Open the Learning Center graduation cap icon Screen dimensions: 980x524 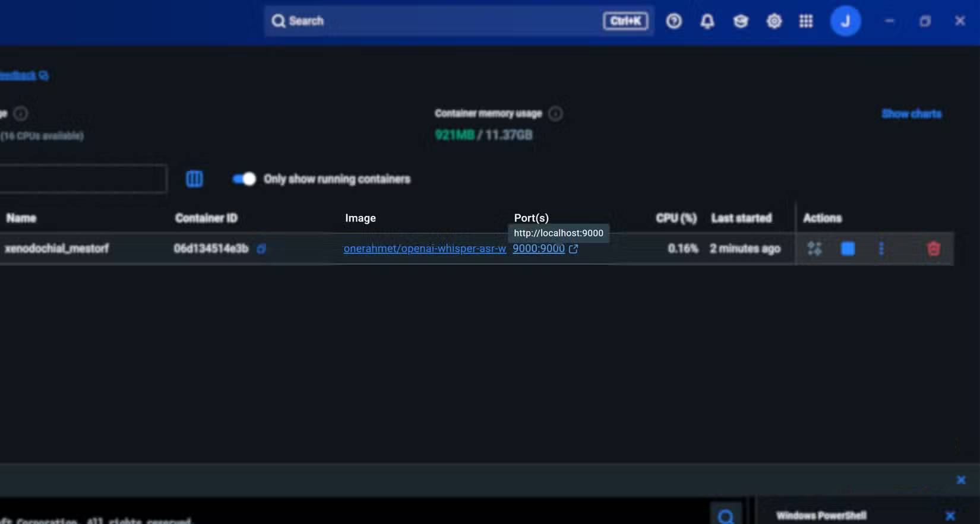point(740,21)
